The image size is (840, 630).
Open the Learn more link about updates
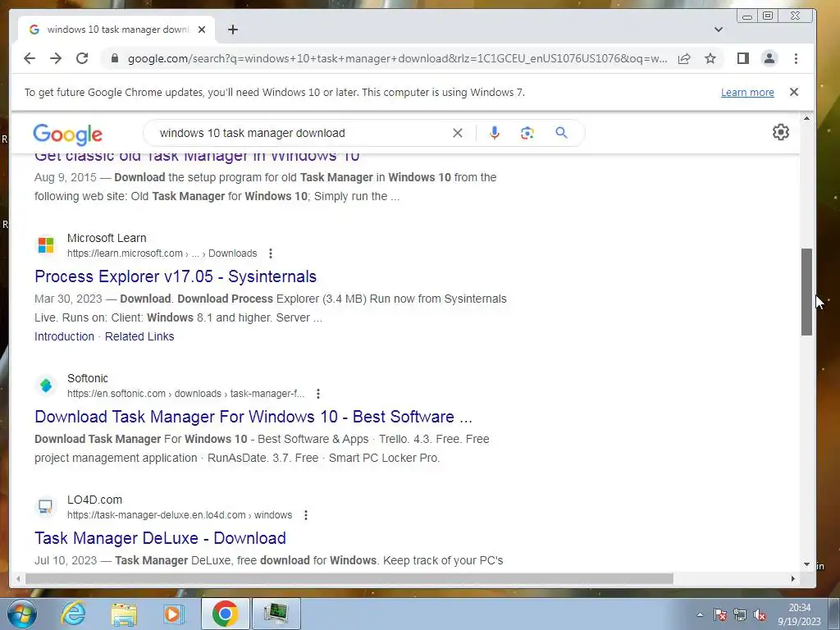pos(747,92)
